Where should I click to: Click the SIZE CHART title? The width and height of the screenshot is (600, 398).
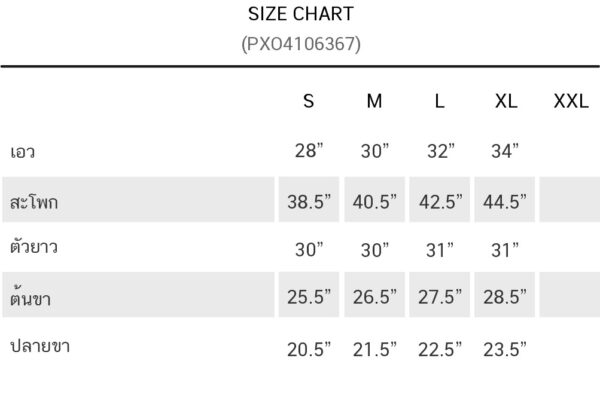[x=301, y=14]
